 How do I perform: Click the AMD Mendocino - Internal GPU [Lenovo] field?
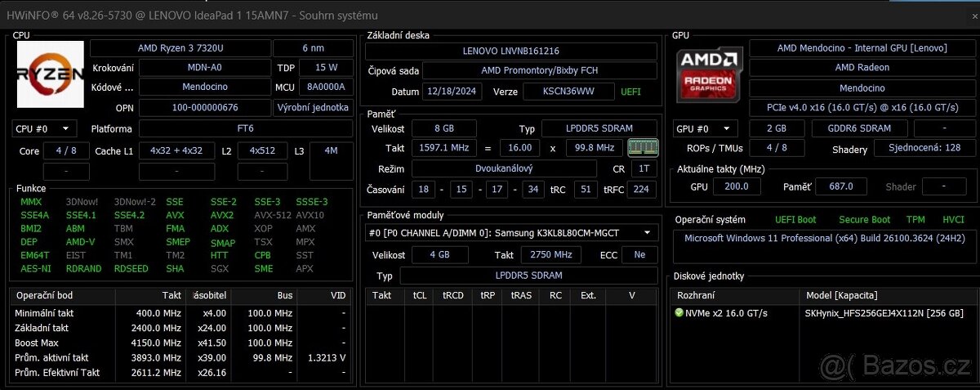pyautogui.click(x=862, y=48)
